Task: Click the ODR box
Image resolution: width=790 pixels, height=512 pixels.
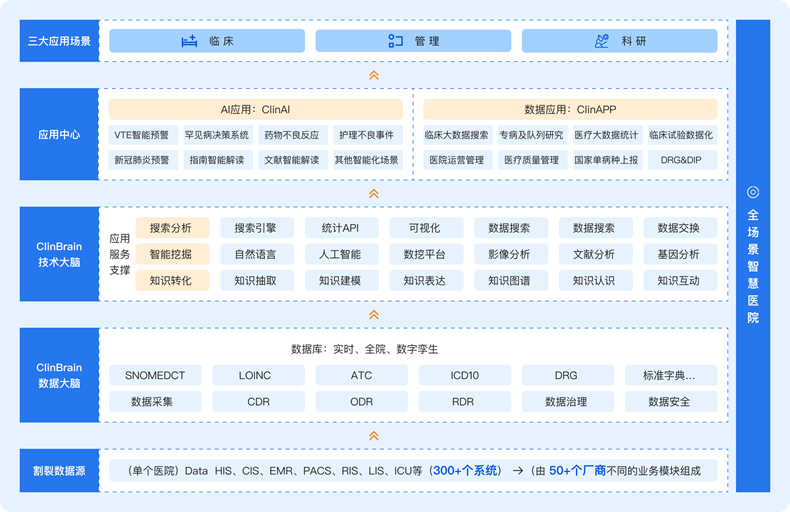Action: [x=362, y=401]
